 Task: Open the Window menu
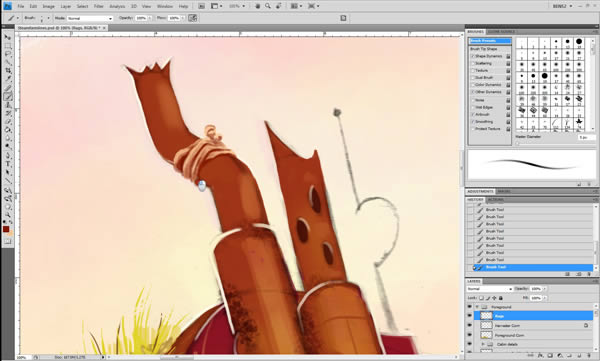[165, 6]
